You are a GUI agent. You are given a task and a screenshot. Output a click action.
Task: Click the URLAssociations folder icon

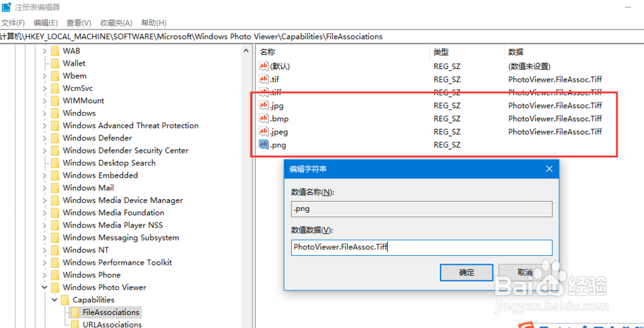[75, 325]
